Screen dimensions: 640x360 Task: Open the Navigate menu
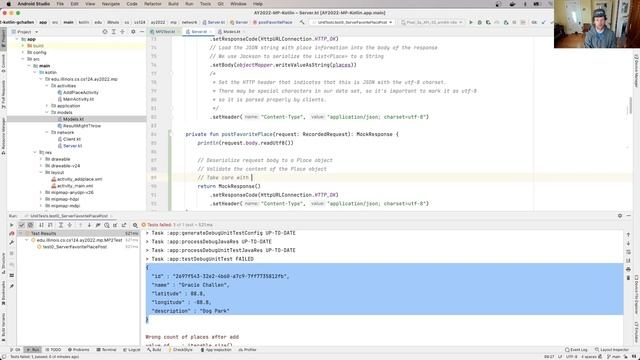[x=111, y=4]
